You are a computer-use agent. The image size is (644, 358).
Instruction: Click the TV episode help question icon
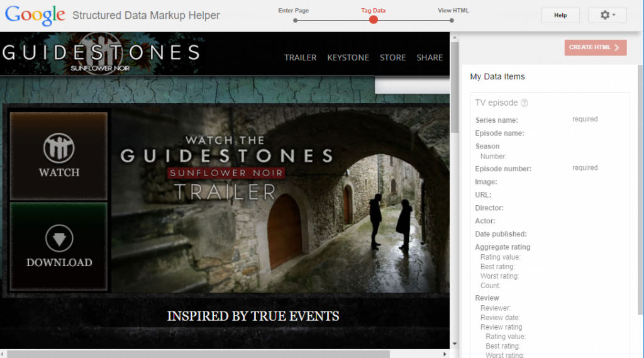click(x=524, y=103)
